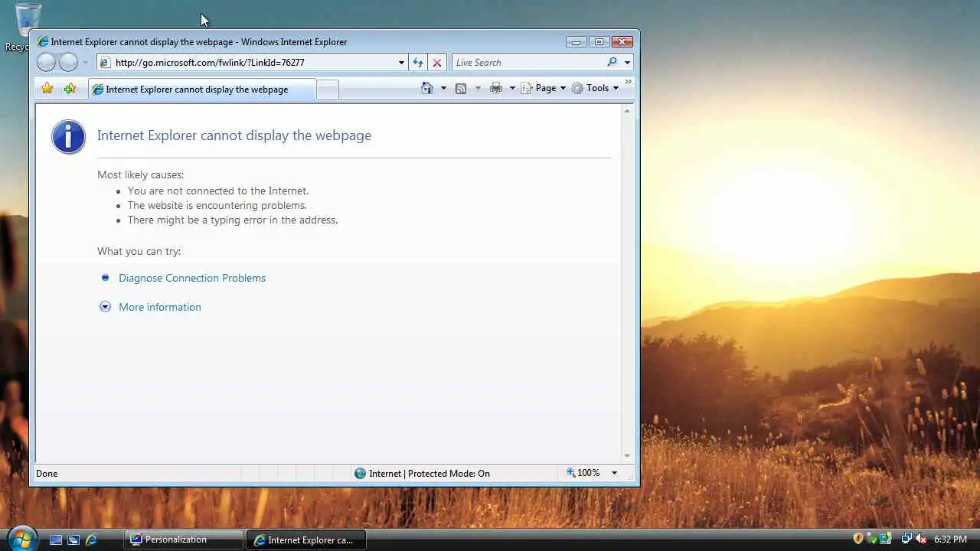
Task: Click "The website is encountering problems." text
Action: [x=217, y=205]
